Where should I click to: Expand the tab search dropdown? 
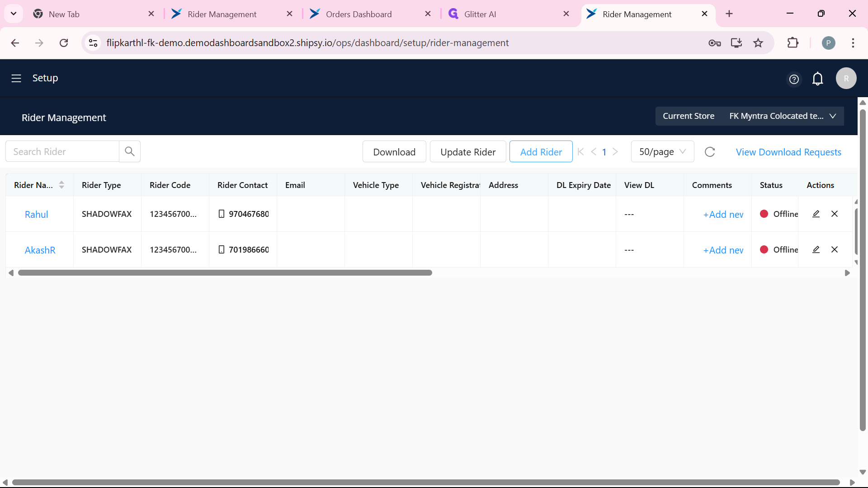pos(14,14)
